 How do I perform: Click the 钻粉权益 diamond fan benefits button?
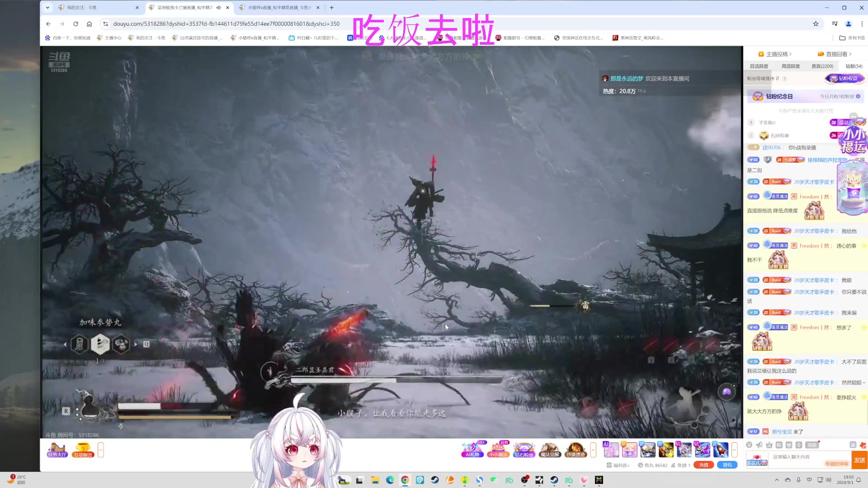tap(844, 79)
